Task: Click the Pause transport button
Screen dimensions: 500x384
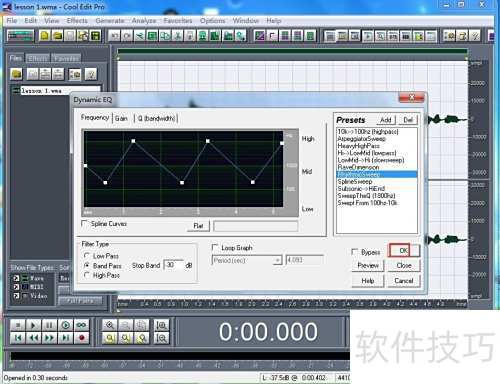Action: [x=49, y=325]
